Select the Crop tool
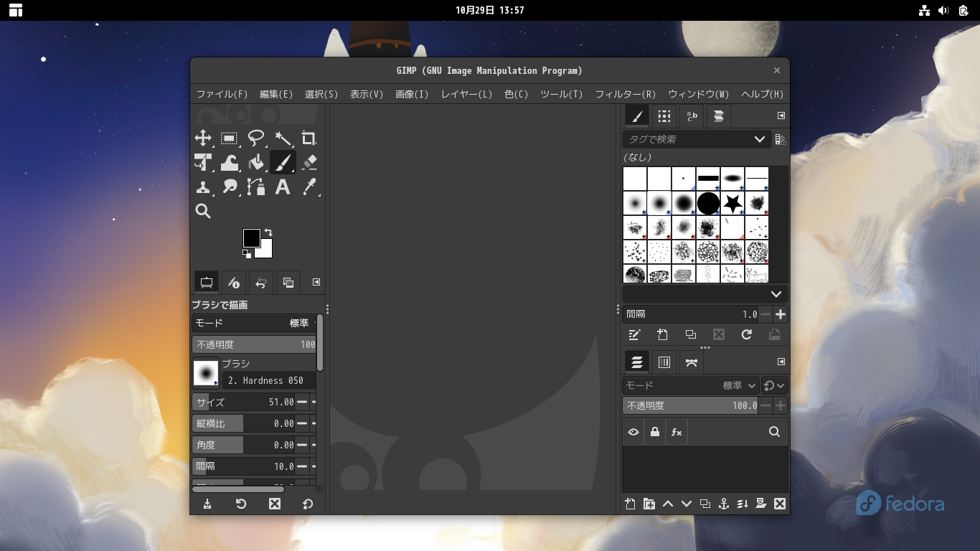The height and width of the screenshot is (551, 980). click(309, 138)
